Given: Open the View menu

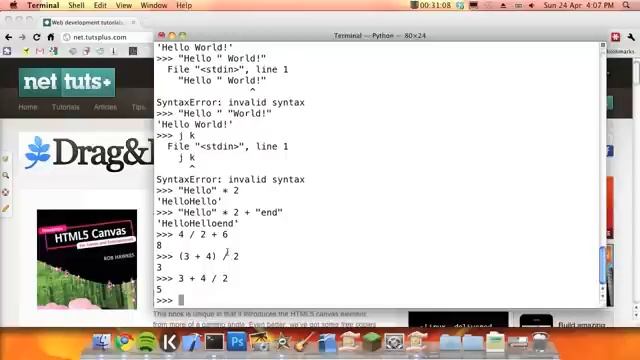Looking at the screenshot, I should pyautogui.click(x=124, y=5).
